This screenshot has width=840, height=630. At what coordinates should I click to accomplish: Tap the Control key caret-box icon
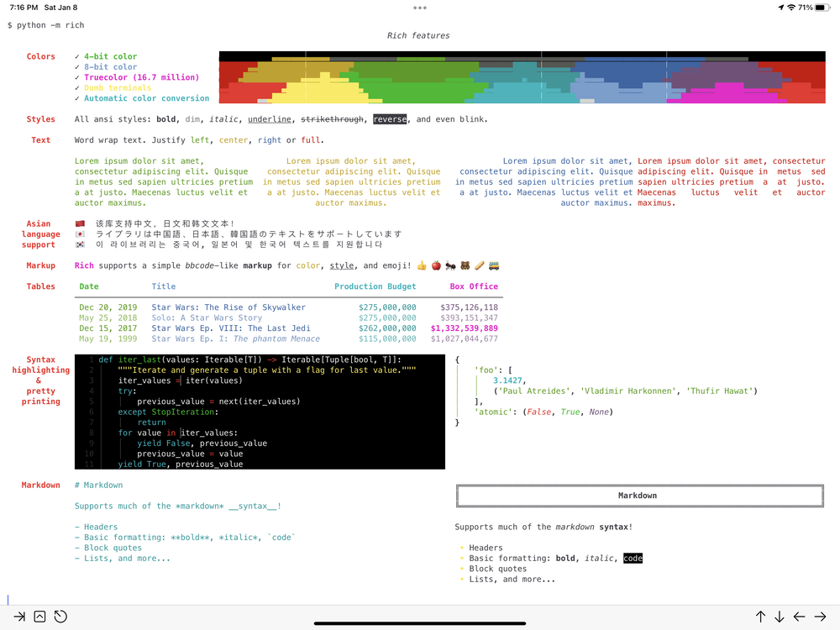[x=39, y=617]
